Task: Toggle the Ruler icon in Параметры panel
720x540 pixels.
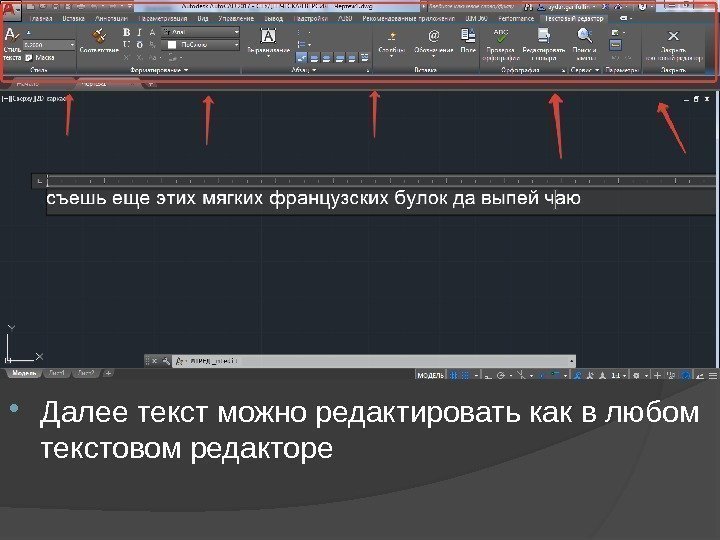Action: pyautogui.click(x=615, y=45)
